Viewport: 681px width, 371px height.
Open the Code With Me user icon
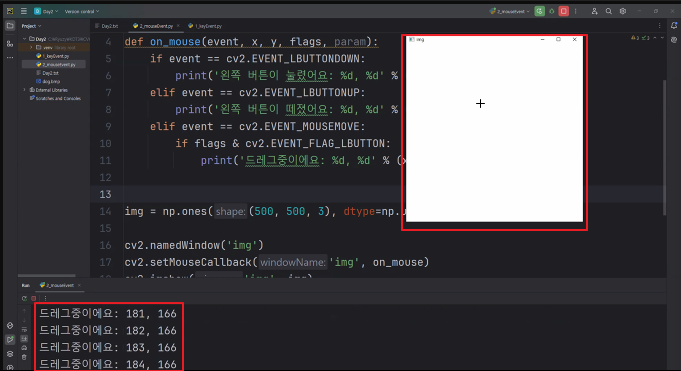click(x=595, y=11)
